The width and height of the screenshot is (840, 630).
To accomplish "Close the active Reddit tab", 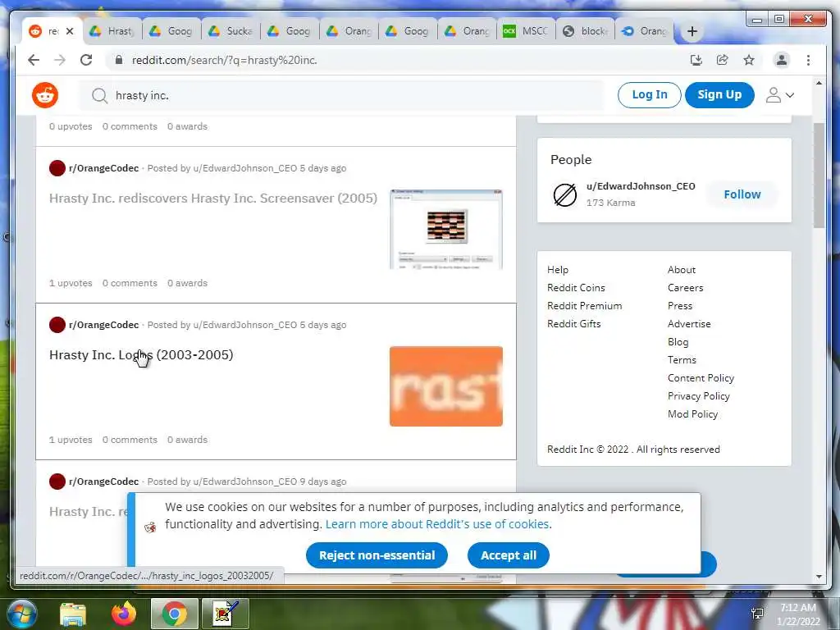I will click(70, 32).
